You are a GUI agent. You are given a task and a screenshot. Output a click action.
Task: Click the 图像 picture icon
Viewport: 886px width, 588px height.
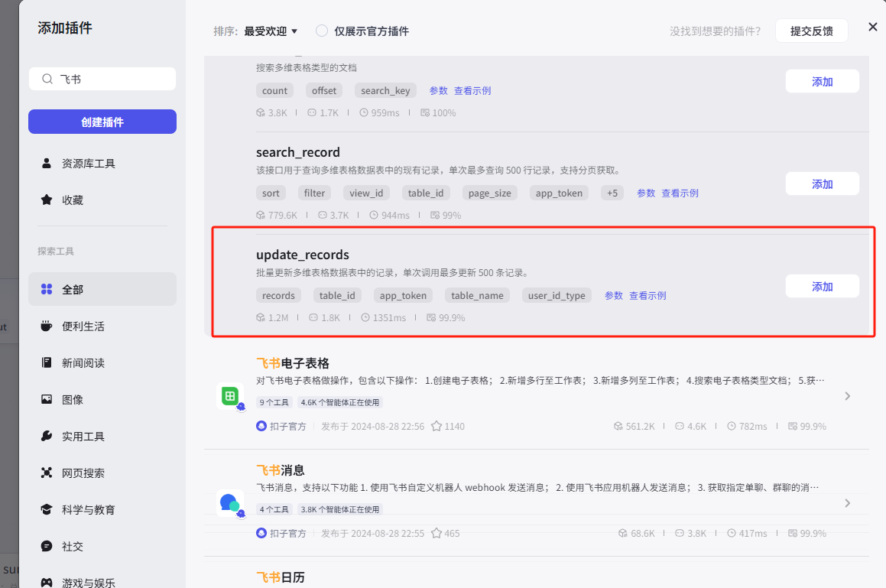coord(47,399)
